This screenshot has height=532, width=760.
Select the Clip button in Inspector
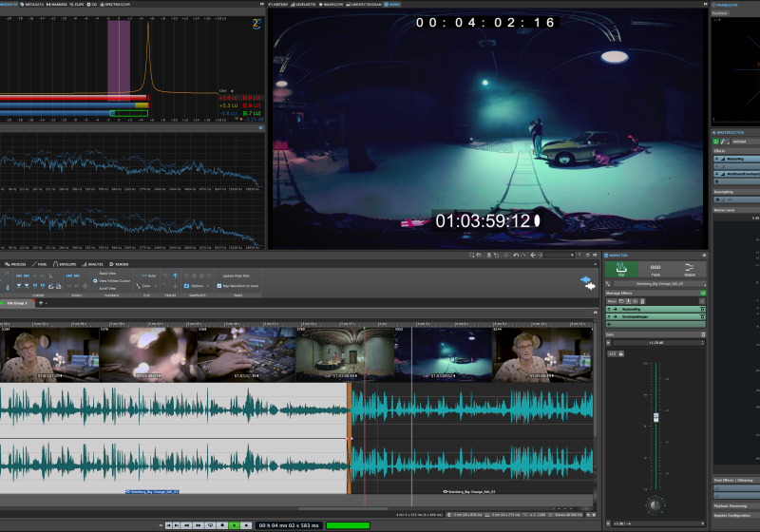tap(621, 271)
